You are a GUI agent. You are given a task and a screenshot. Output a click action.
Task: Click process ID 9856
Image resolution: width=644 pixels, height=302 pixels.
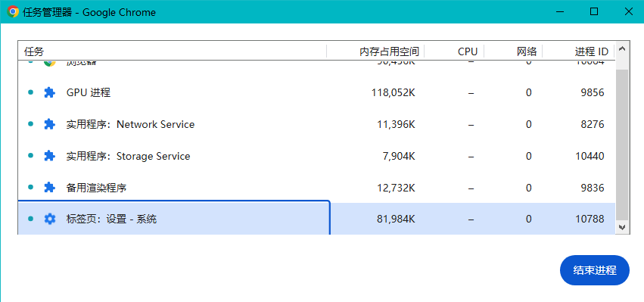coord(593,92)
